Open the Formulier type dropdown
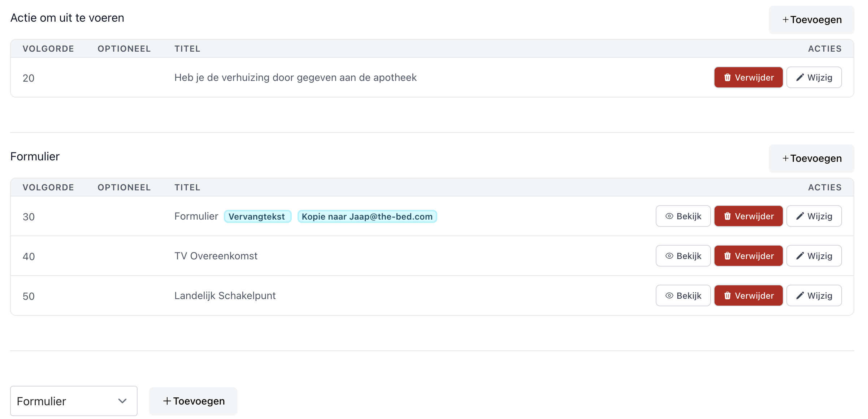This screenshot has height=419, width=868. coord(74,401)
